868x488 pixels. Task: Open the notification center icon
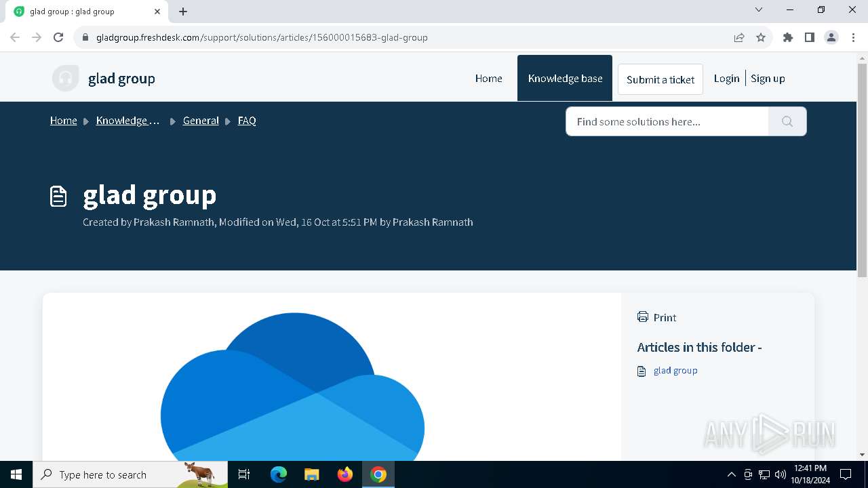[846, 474]
